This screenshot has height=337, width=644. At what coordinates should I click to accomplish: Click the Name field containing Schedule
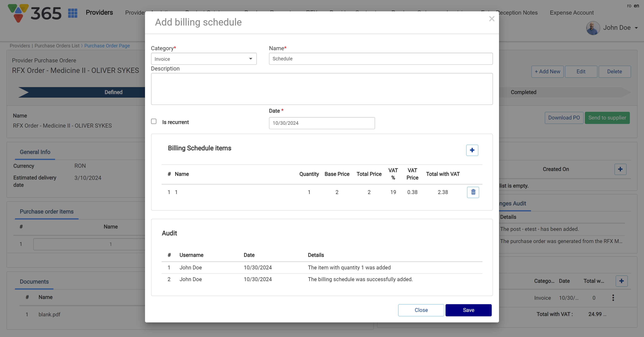click(381, 59)
